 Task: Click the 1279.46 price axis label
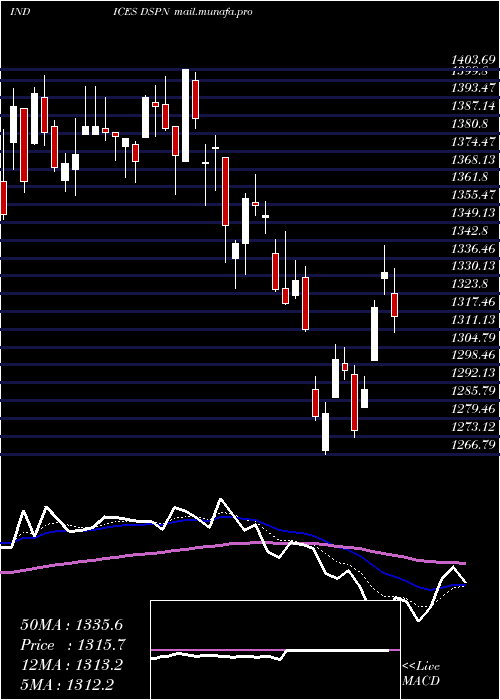pyautogui.click(x=473, y=408)
